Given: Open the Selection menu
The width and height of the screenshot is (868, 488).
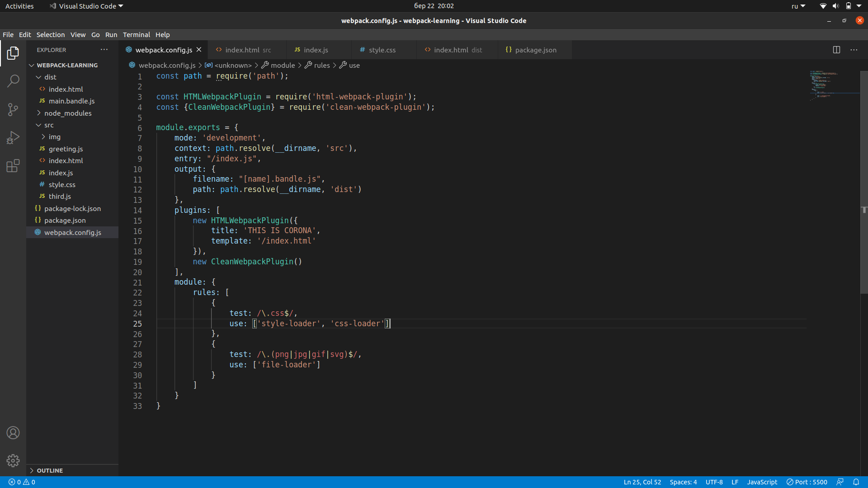Looking at the screenshot, I should [x=51, y=35].
